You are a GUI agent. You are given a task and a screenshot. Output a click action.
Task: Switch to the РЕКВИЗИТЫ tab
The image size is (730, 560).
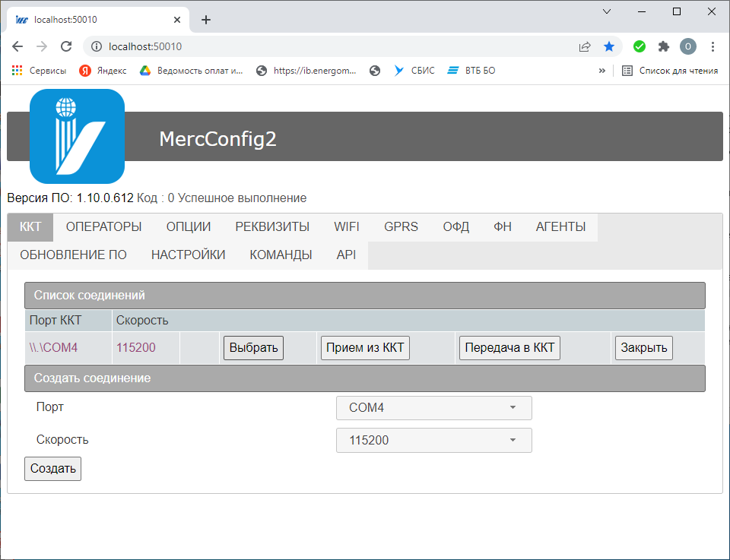click(272, 227)
